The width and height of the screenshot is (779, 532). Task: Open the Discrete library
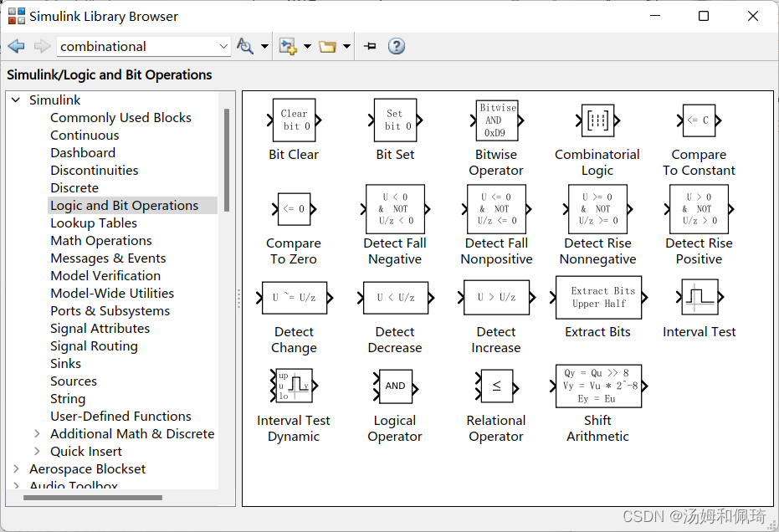(74, 187)
